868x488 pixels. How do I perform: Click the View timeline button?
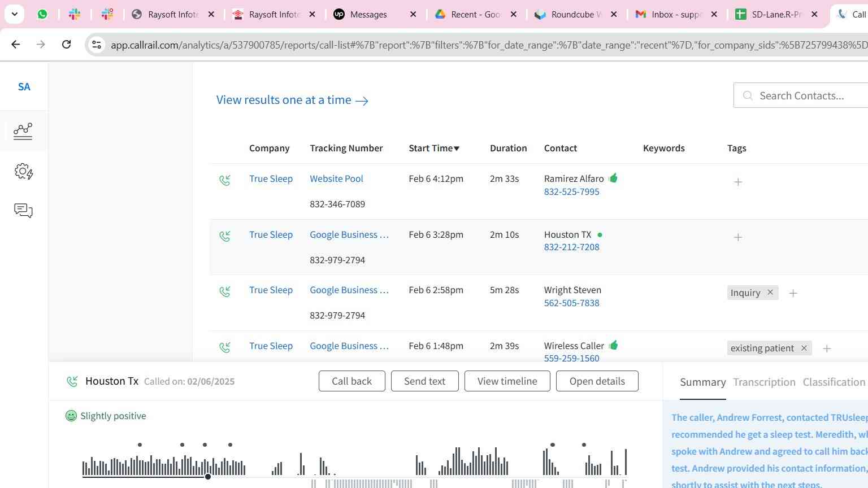click(x=507, y=381)
